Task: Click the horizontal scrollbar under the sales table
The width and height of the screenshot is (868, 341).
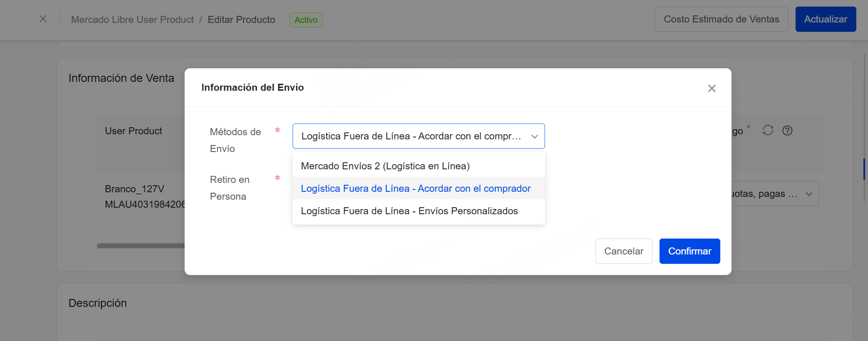Action: pyautogui.click(x=141, y=246)
